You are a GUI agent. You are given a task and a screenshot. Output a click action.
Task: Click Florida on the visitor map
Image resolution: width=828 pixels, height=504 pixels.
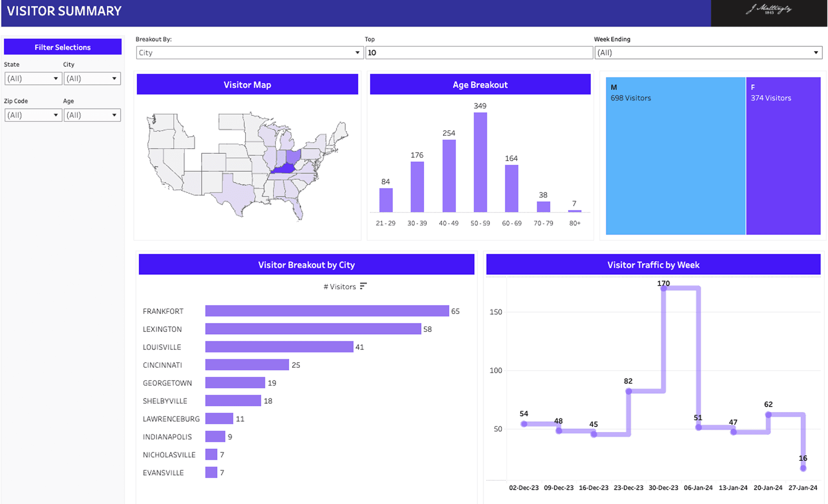tap(297, 207)
